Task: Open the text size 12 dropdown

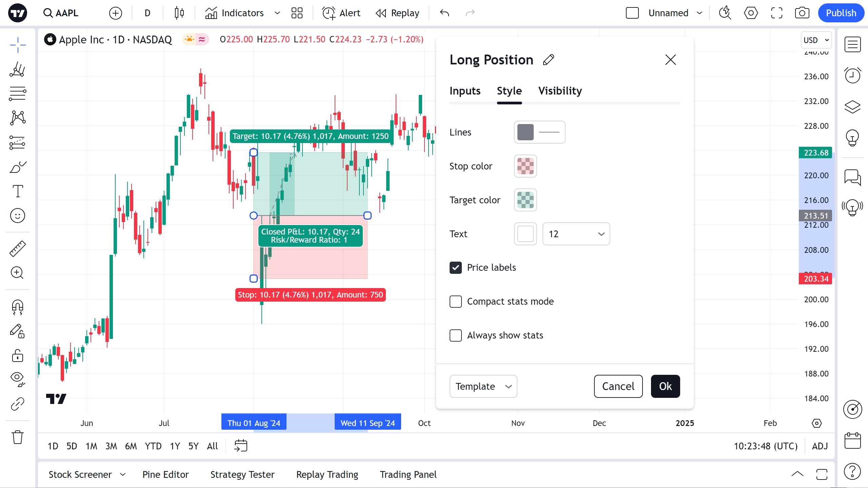Action: pos(576,234)
